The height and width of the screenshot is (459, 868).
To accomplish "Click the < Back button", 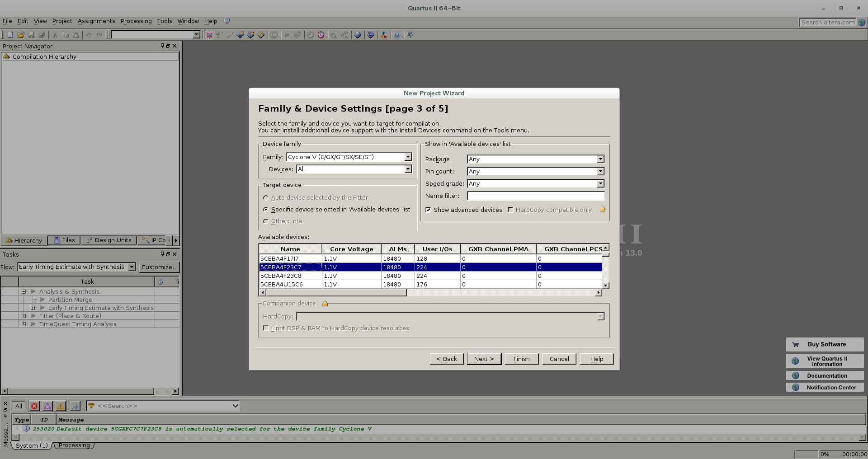I will [446, 359].
